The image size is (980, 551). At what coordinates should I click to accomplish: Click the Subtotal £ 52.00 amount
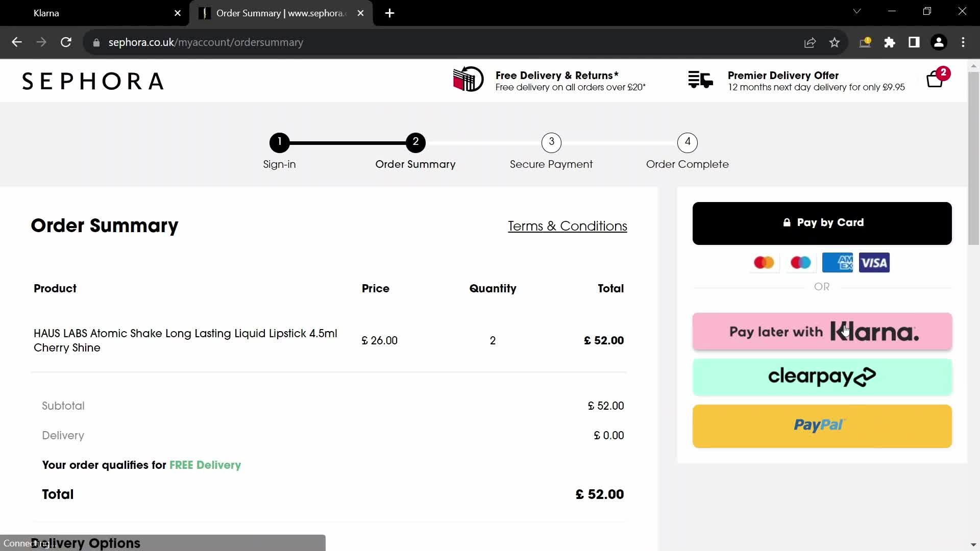click(x=606, y=406)
